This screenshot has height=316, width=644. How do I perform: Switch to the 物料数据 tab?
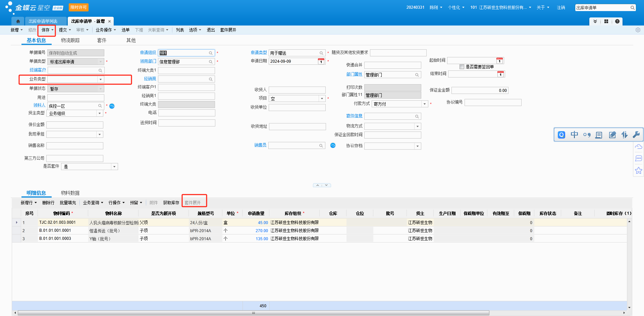pos(70,193)
